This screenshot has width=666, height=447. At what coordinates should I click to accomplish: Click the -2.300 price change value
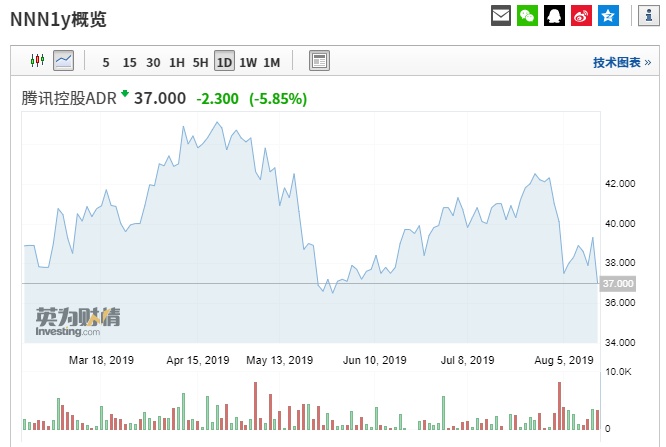[217, 99]
